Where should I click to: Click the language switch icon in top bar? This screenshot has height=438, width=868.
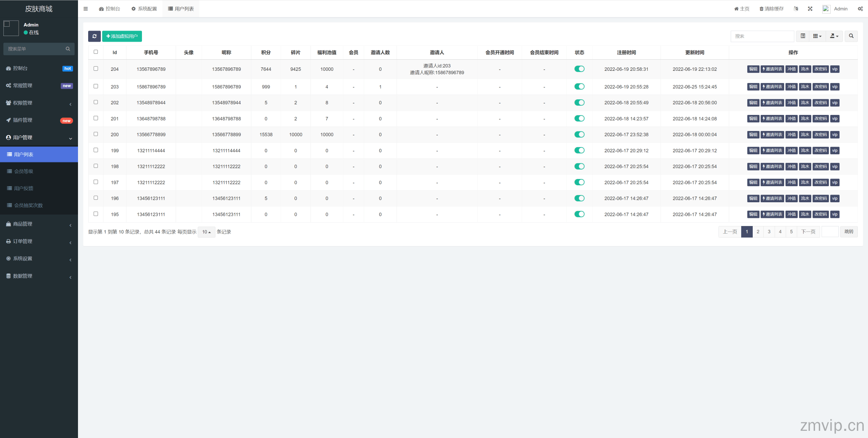pos(796,8)
